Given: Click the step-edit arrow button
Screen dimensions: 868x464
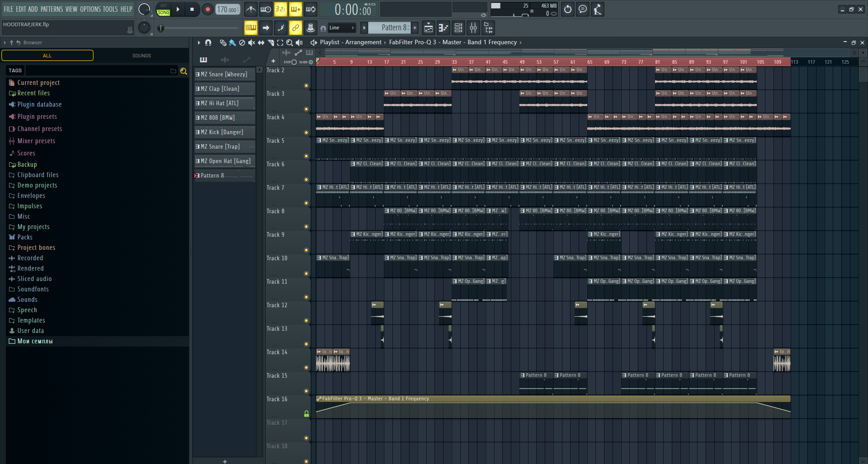Looking at the screenshot, I should 266,28.
